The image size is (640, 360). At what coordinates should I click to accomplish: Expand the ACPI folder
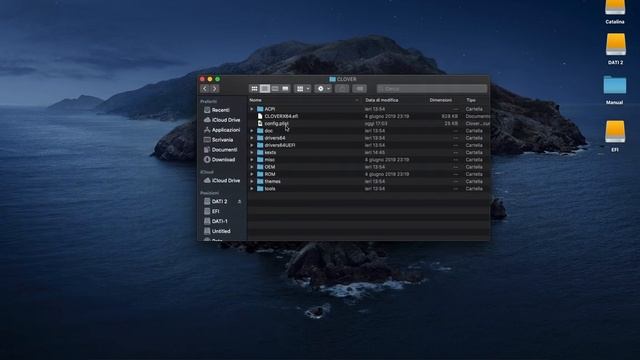(x=252, y=109)
